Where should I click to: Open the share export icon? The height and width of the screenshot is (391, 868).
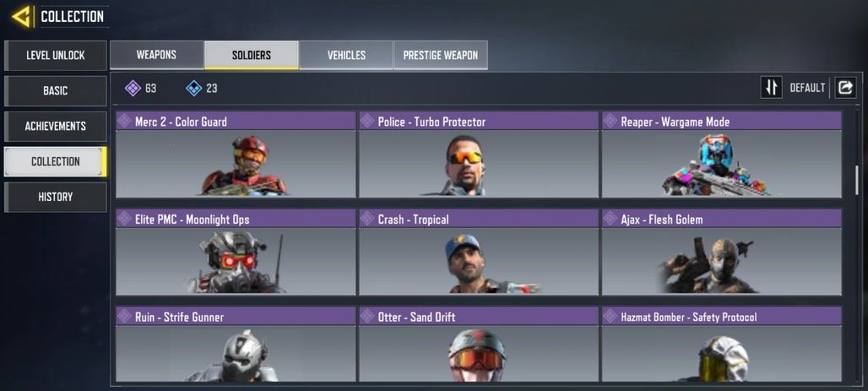click(x=845, y=88)
